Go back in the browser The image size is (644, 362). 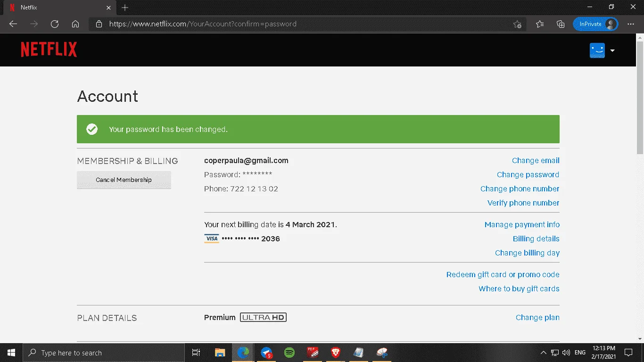click(x=13, y=24)
